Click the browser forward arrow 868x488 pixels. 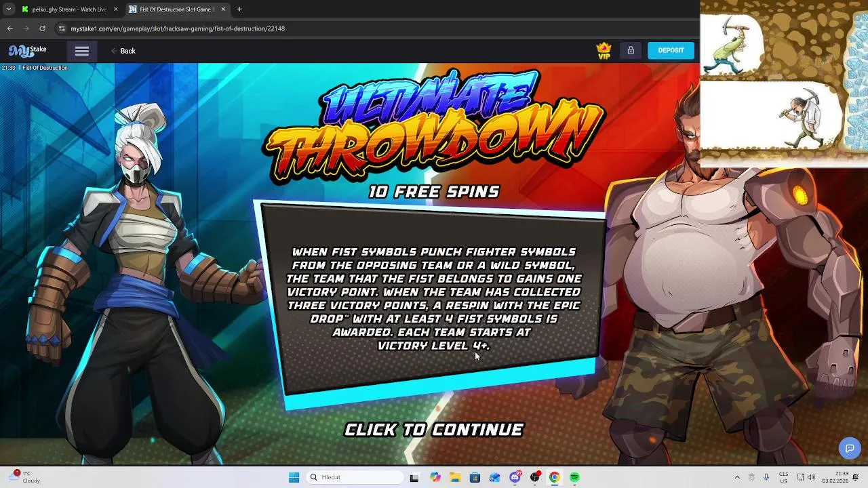click(26, 28)
